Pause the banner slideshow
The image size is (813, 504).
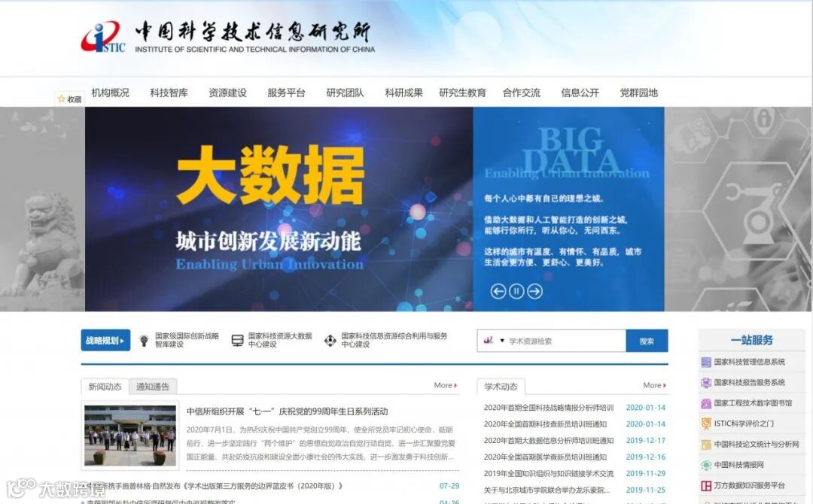click(516, 291)
